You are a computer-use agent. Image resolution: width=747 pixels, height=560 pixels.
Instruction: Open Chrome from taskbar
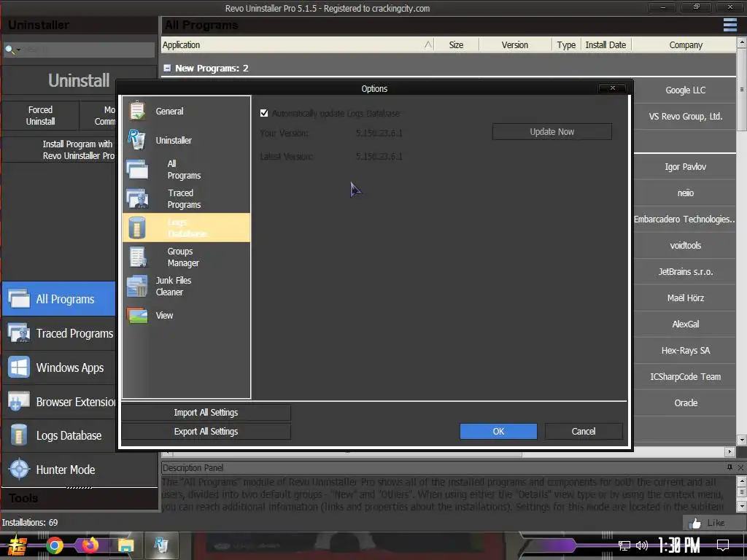[55, 545]
